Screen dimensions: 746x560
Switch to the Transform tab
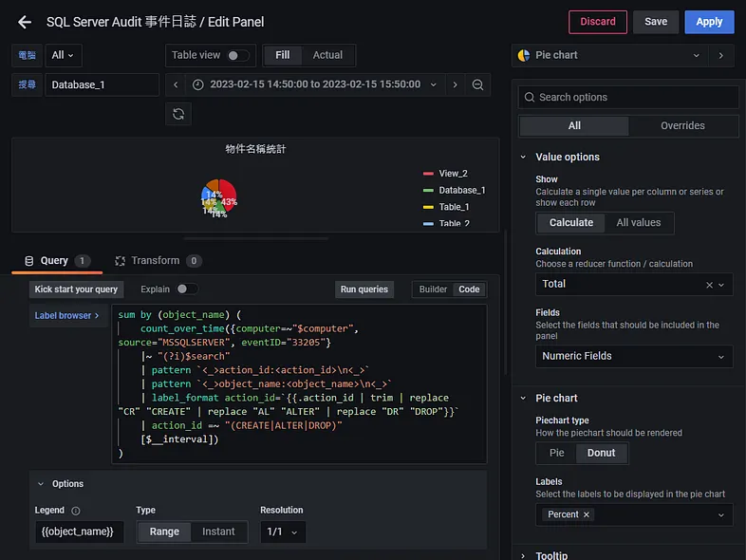[158, 261]
